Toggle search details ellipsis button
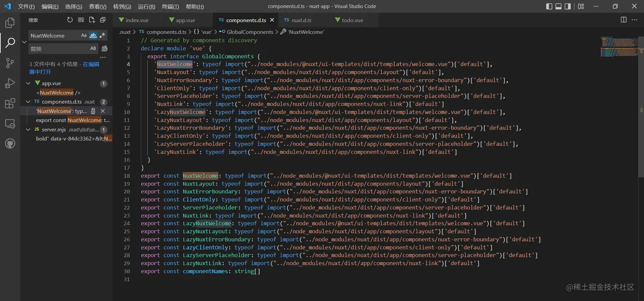This screenshot has height=301, width=644. point(103,57)
